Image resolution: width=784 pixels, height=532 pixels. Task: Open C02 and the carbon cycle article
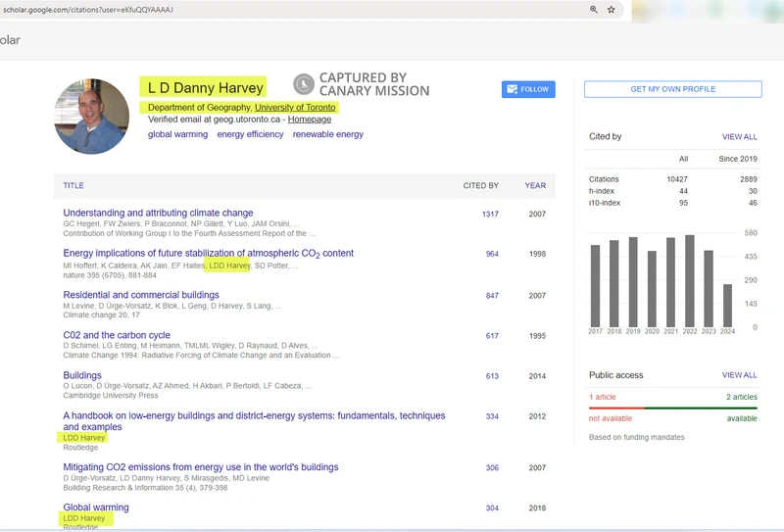pyautogui.click(x=117, y=335)
